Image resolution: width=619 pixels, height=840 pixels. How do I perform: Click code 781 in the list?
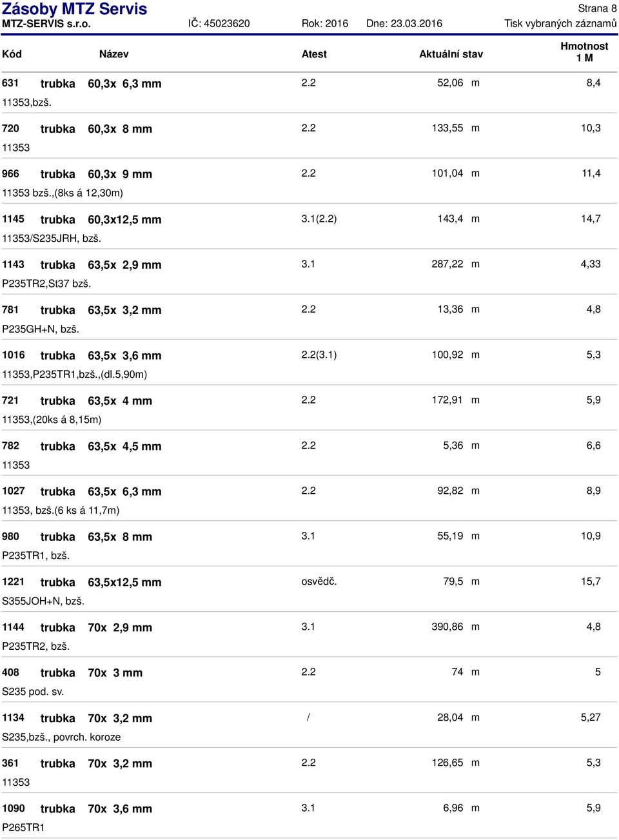[x=10, y=309]
